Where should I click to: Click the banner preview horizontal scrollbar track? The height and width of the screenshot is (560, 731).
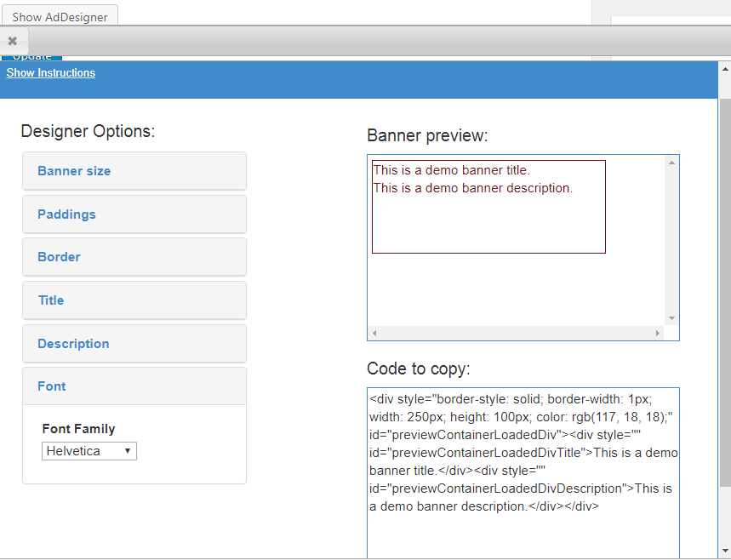pos(516,333)
